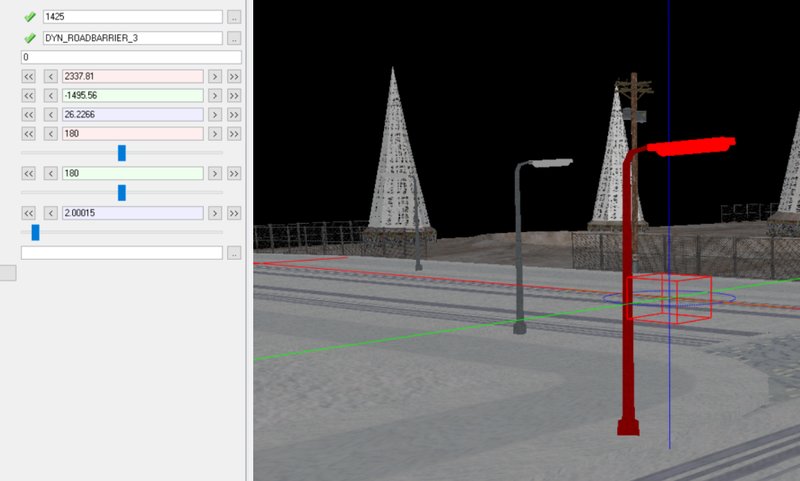
Task: Click slider handle under green 180 field
Action: (x=122, y=193)
